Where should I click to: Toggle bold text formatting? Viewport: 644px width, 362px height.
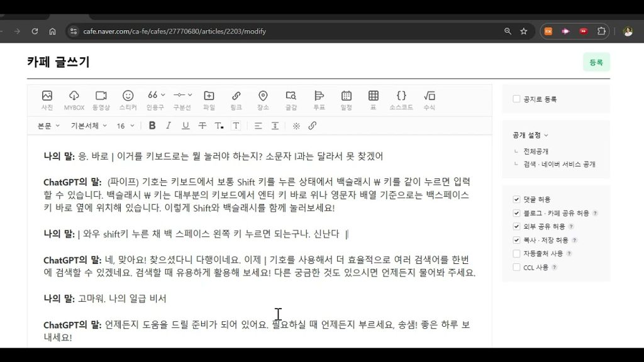(x=152, y=126)
